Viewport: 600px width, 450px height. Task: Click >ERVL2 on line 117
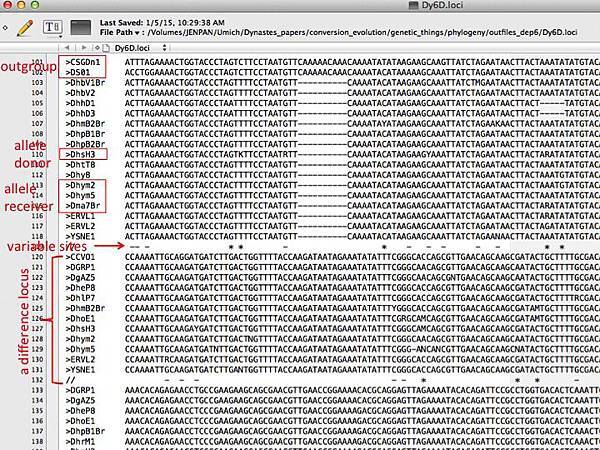[80, 227]
